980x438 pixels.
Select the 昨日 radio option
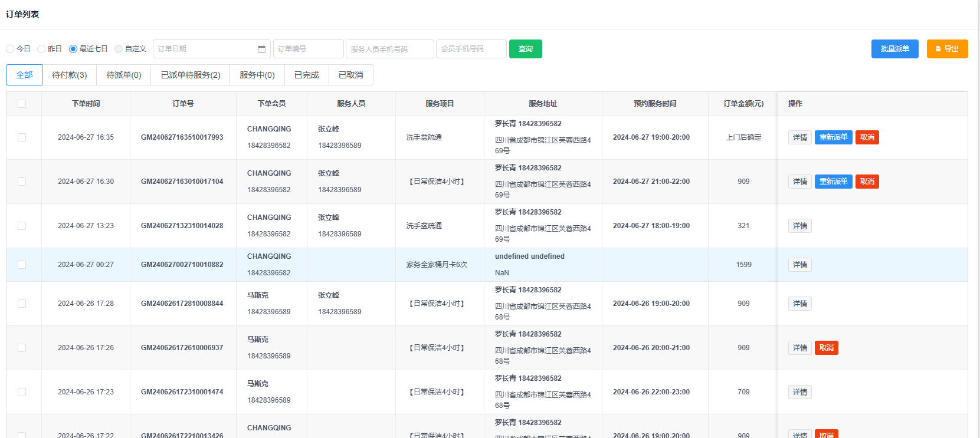click(41, 49)
